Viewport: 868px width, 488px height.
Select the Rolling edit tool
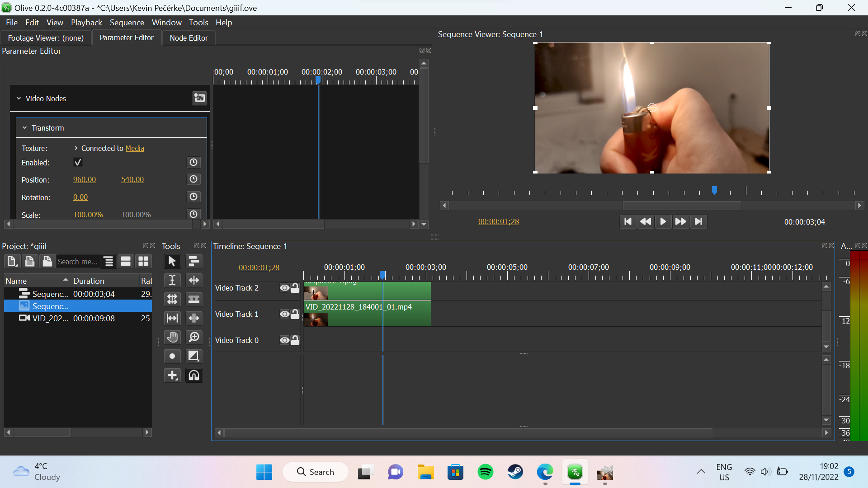click(172, 299)
